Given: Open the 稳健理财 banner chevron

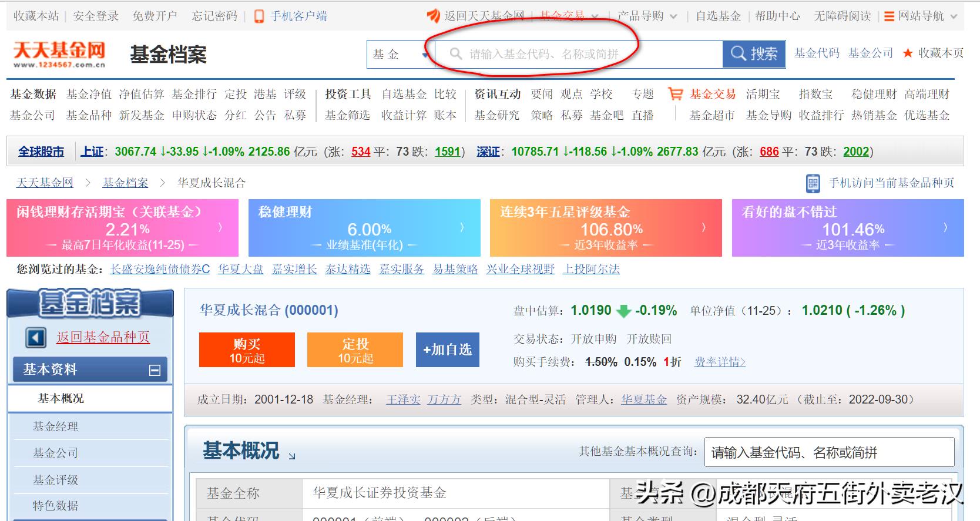Looking at the screenshot, I should tap(462, 227).
